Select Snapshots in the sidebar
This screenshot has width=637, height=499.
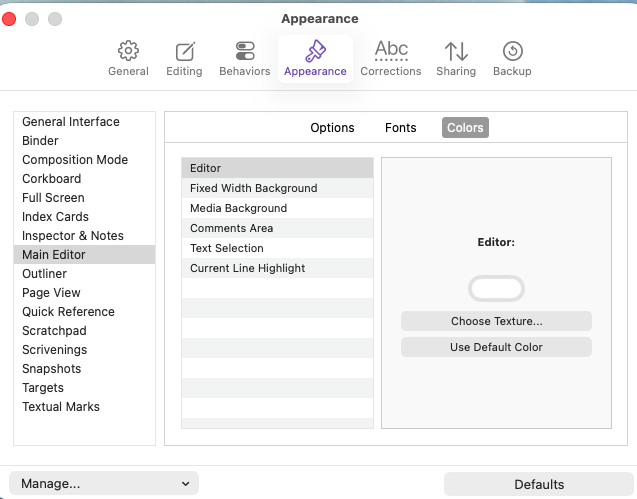coord(84,369)
